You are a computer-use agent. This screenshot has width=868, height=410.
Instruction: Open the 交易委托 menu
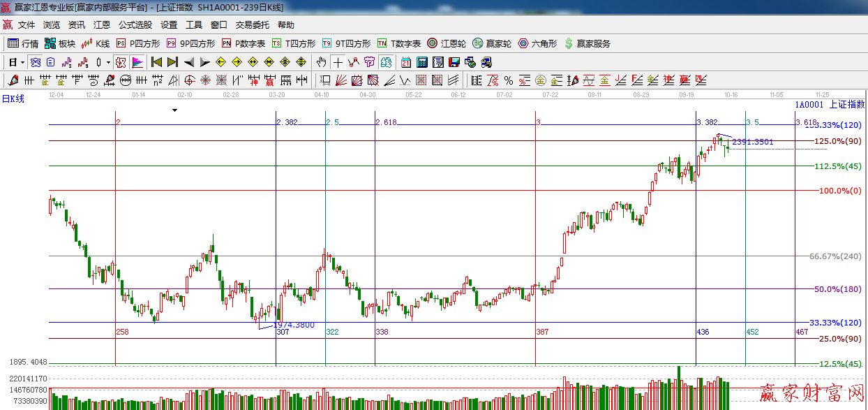pos(252,25)
